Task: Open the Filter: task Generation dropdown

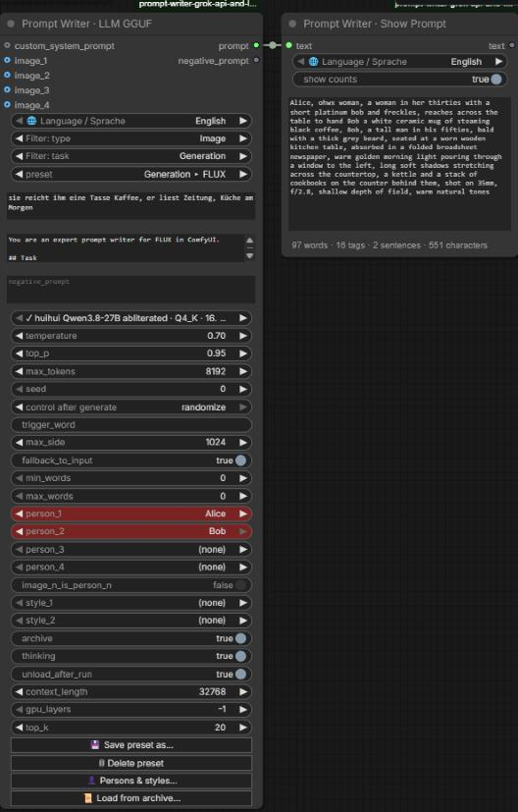Action: click(x=130, y=156)
